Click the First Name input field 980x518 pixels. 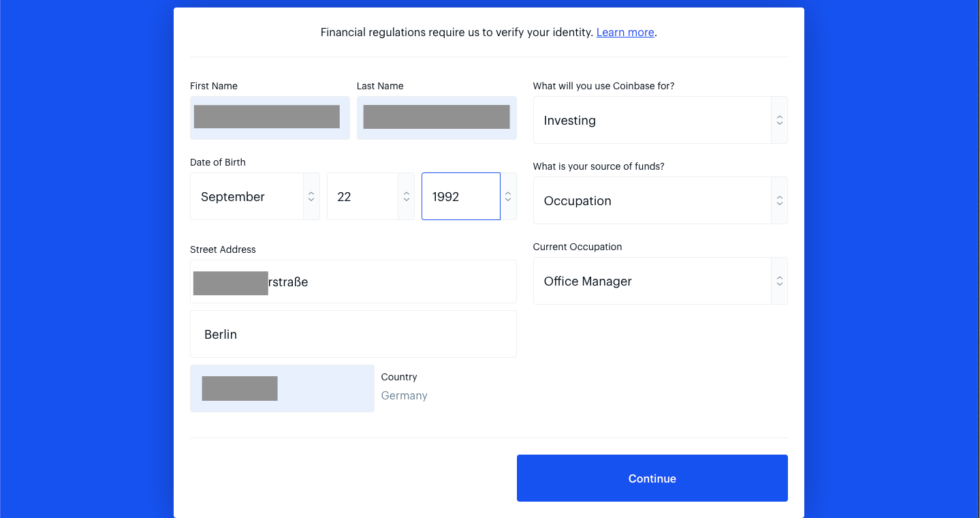270,118
